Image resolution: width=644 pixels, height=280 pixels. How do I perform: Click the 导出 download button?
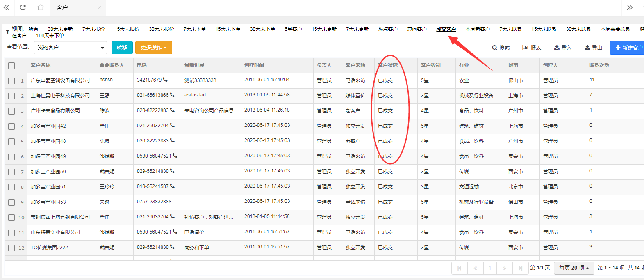593,48
